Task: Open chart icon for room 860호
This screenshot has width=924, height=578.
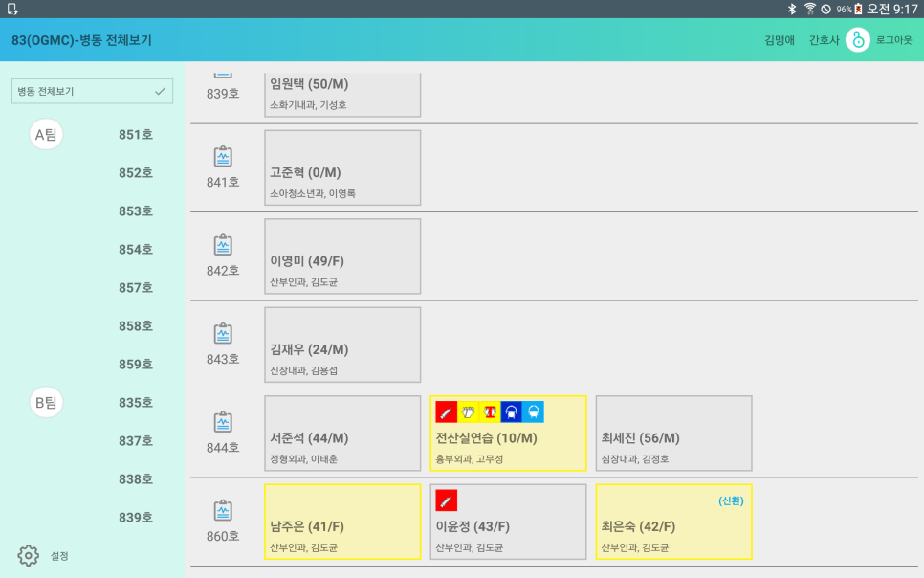Action: pos(223,511)
